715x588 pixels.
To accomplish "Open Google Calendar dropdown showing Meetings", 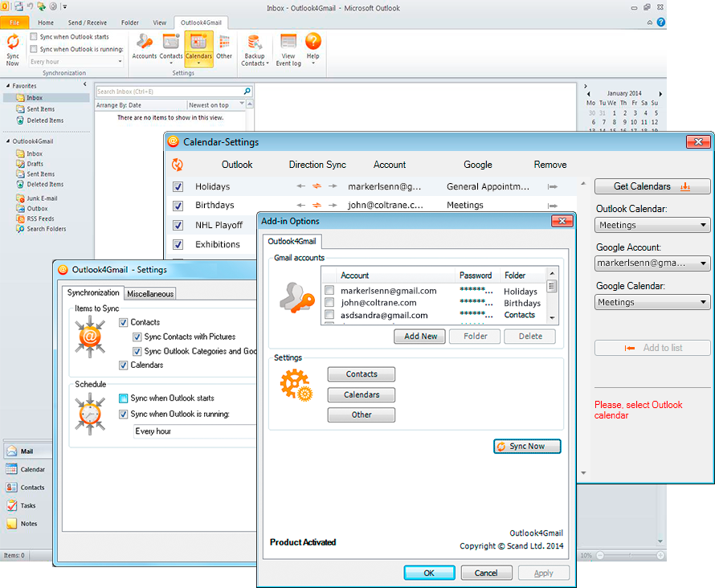I will click(x=652, y=302).
